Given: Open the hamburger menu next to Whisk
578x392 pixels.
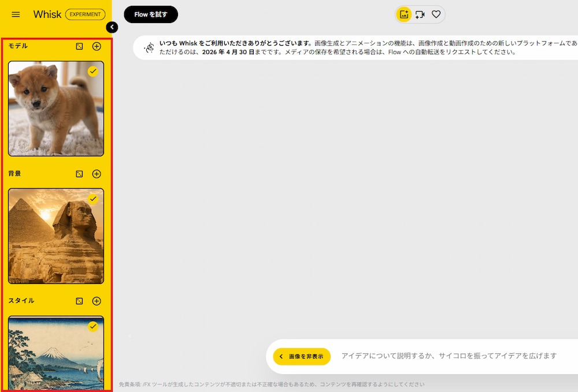Looking at the screenshot, I should click(16, 14).
